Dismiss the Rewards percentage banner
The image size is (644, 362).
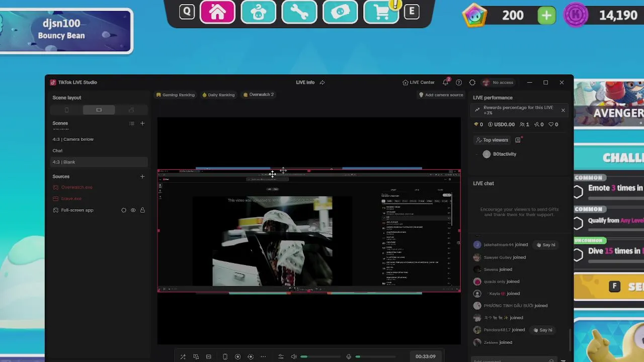[x=563, y=110]
